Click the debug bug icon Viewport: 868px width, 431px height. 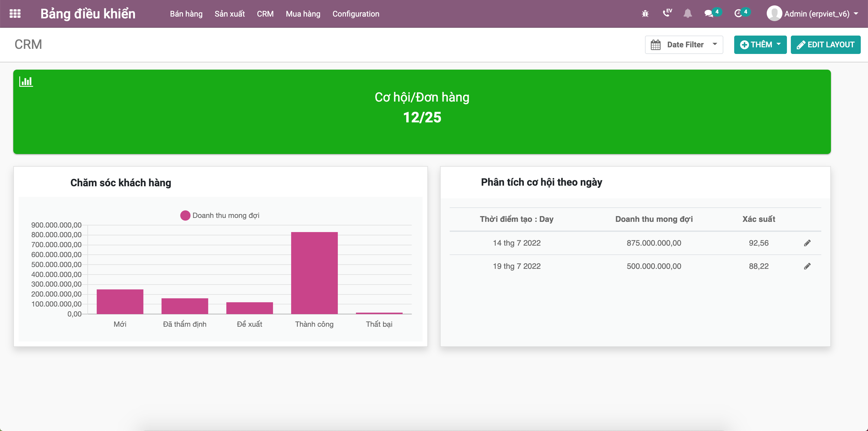click(x=645, y=14)
